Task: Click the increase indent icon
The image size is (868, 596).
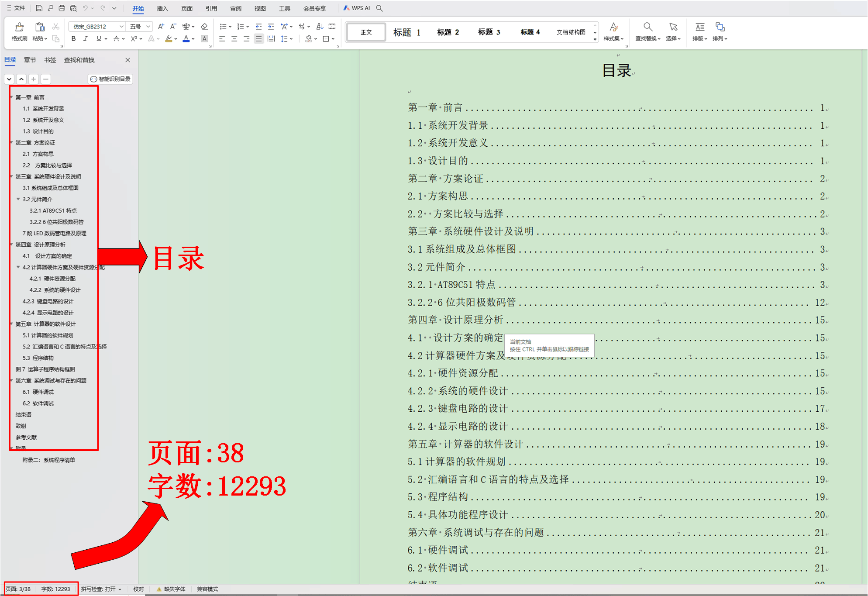Action: coord(271,27)
